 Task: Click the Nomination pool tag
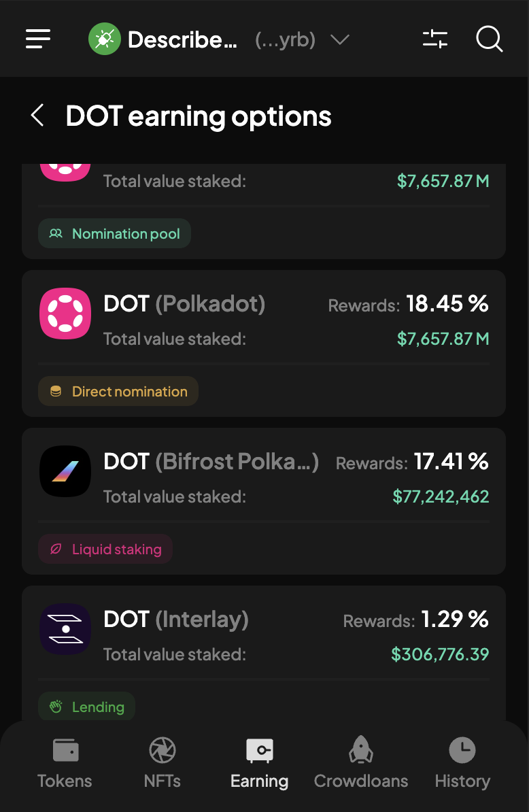114,233
